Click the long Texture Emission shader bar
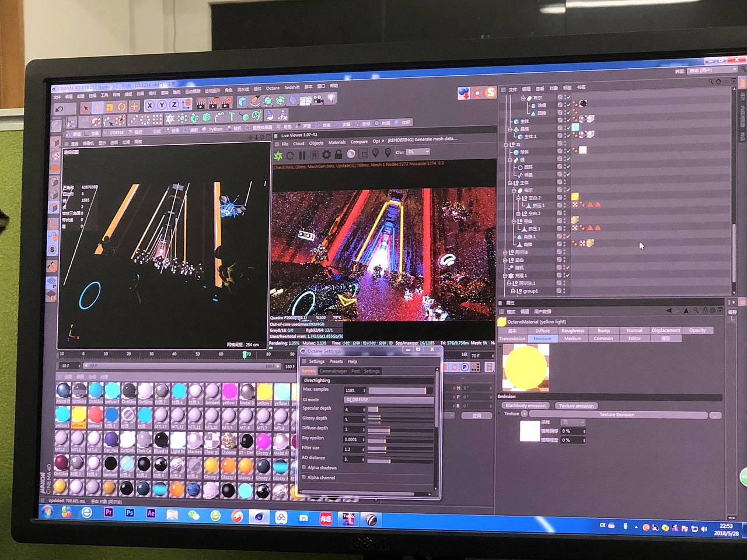 tap(618, 415)
